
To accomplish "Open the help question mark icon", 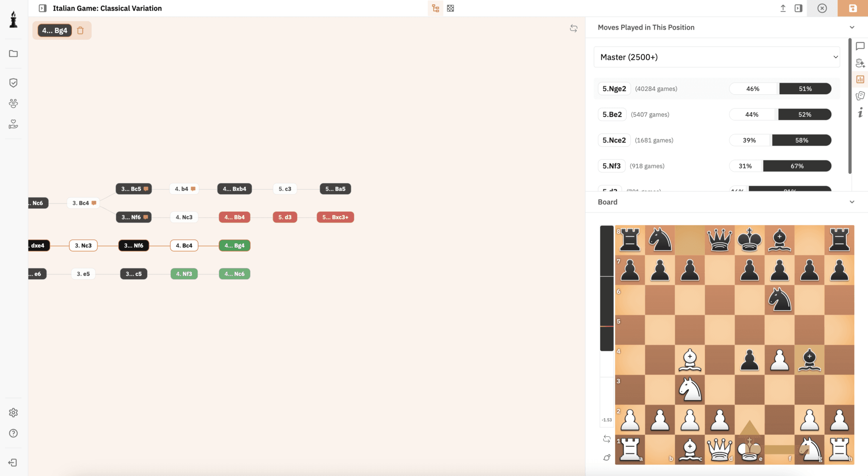I will click(x=14, y=433).
